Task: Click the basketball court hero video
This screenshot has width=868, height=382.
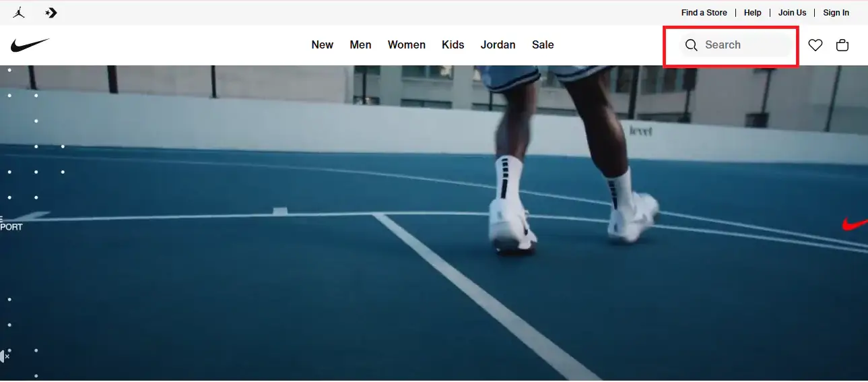Action: (434, 223)
